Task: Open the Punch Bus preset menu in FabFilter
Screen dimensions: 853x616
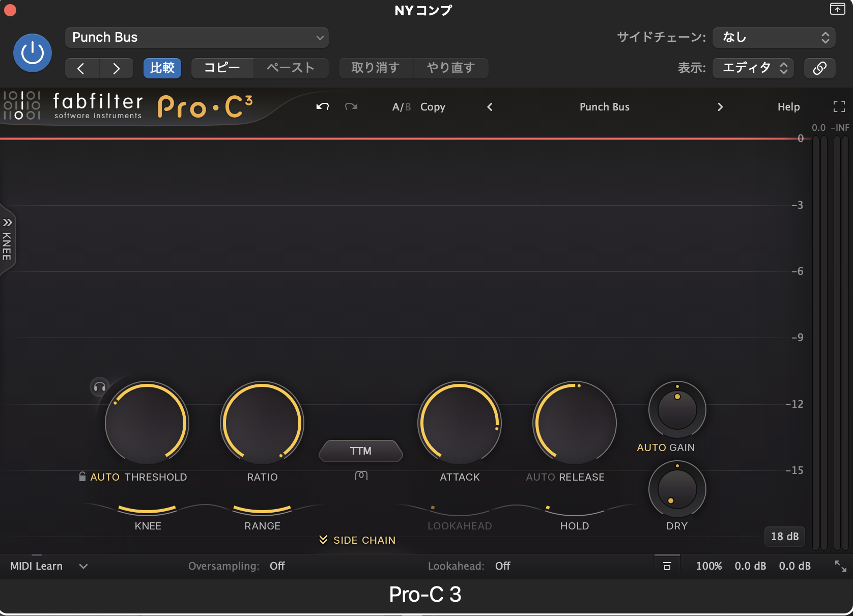Action: [x=604, y=107]
